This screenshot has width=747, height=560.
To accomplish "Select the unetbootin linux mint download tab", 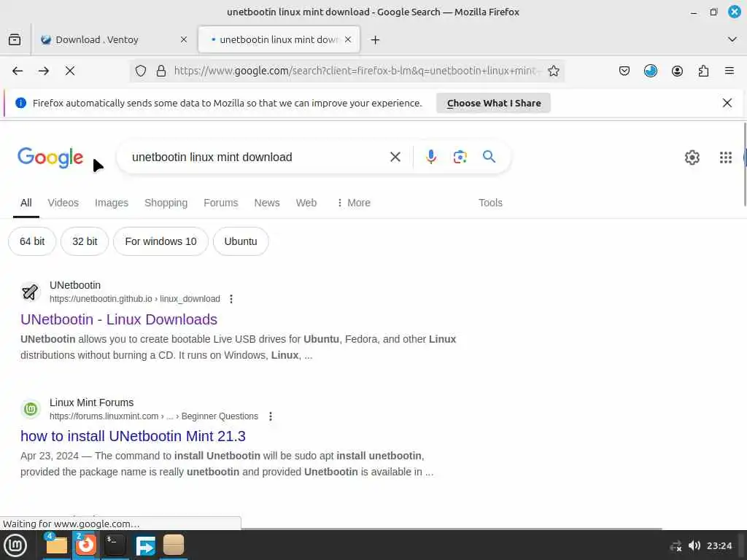I will click(278, 39).
